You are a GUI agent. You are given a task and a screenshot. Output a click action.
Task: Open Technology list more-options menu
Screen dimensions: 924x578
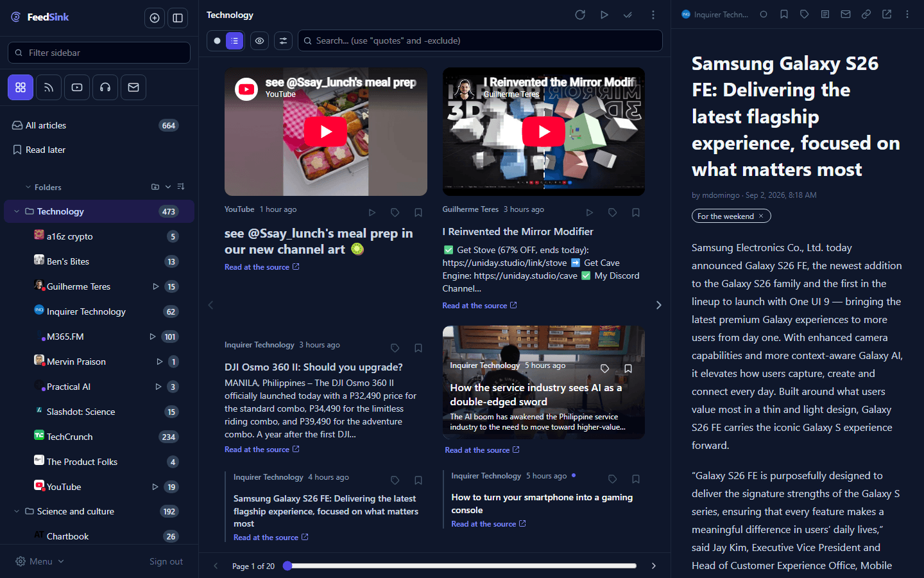pyautogui.click(x=653, y=15)
